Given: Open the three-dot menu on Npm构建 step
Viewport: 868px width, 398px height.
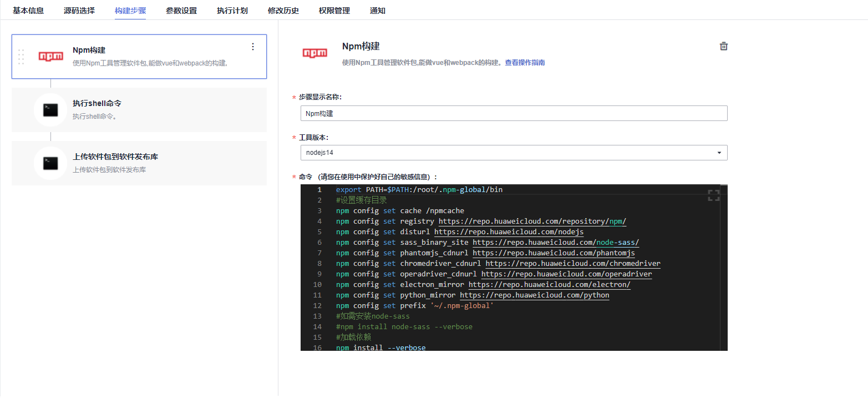Looking at the screenshot, I should pyautogui.click(x=253, y=47).
